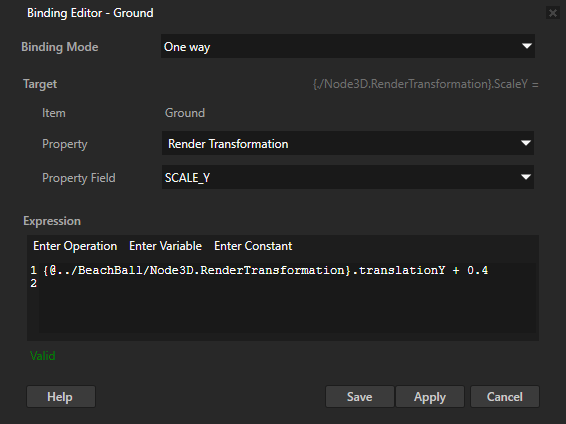Click the Save button
The height and width of the screenshot is (424, 566).
360,397
